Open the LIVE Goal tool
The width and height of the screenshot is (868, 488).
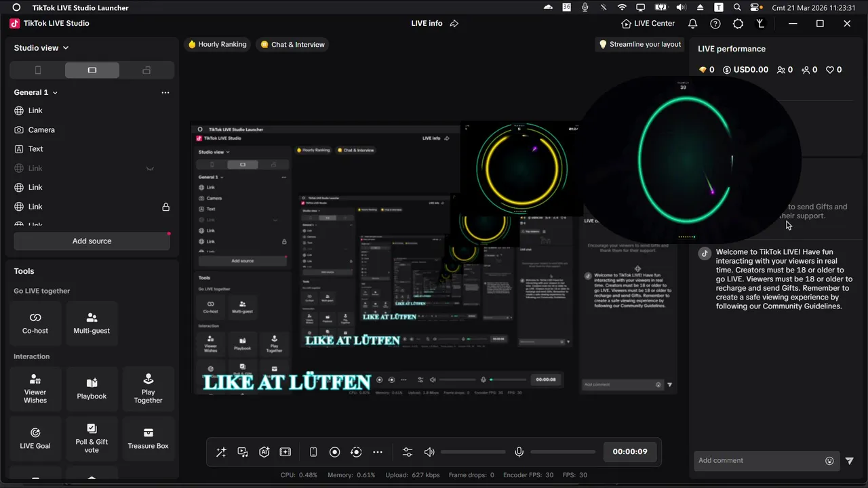35,439
